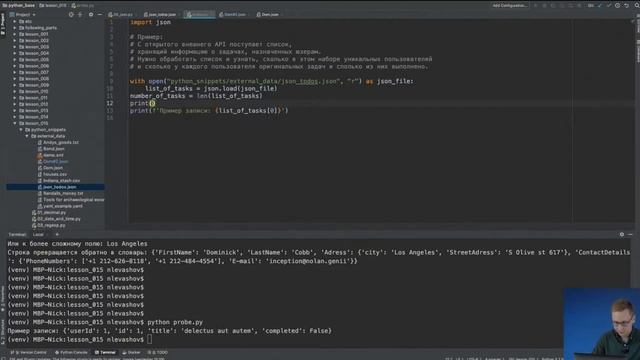Open the Docker tool tab
The height and width of the screenshot is (360, 640).
coord(131,352)
